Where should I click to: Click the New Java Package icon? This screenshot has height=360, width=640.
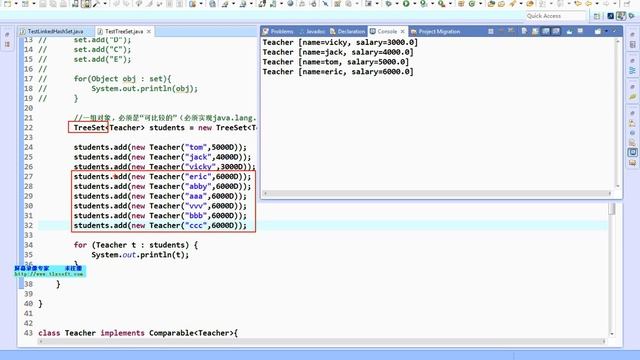tap(461, 4)
